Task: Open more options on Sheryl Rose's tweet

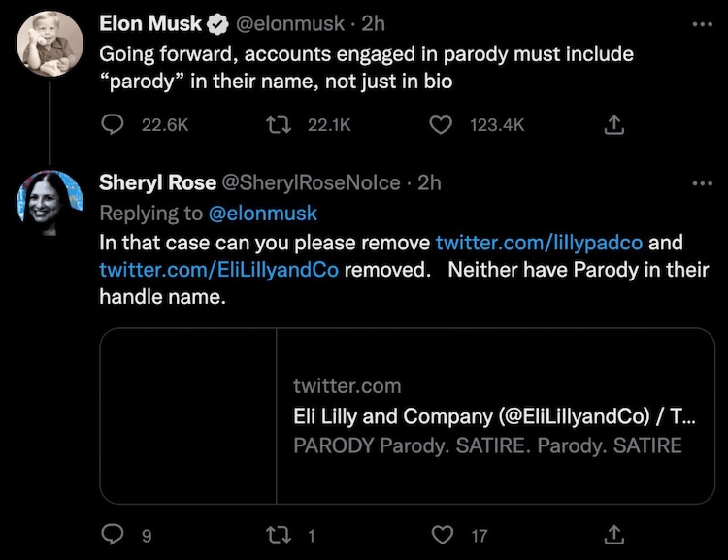Action: (701, 183)
